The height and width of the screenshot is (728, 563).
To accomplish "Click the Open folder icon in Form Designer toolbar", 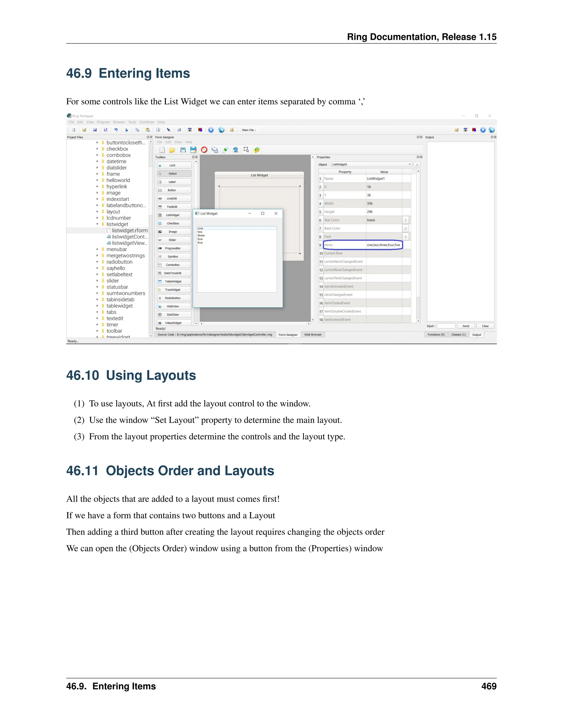I will [x=172, y=150].
